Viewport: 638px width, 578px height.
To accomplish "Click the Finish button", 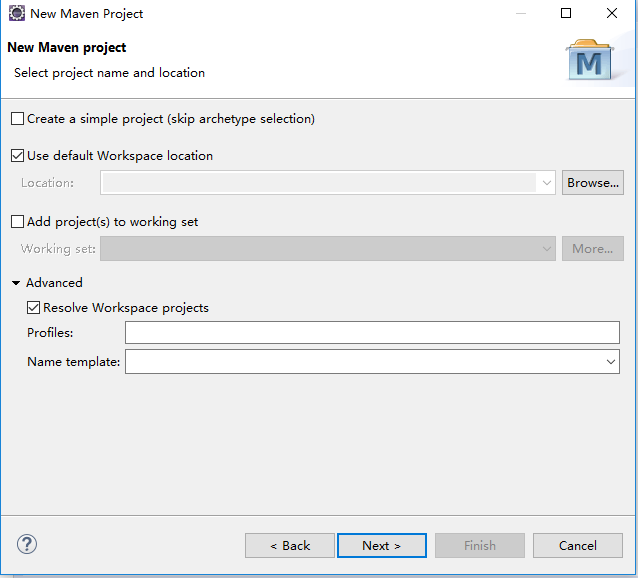I will coord(480,545).
